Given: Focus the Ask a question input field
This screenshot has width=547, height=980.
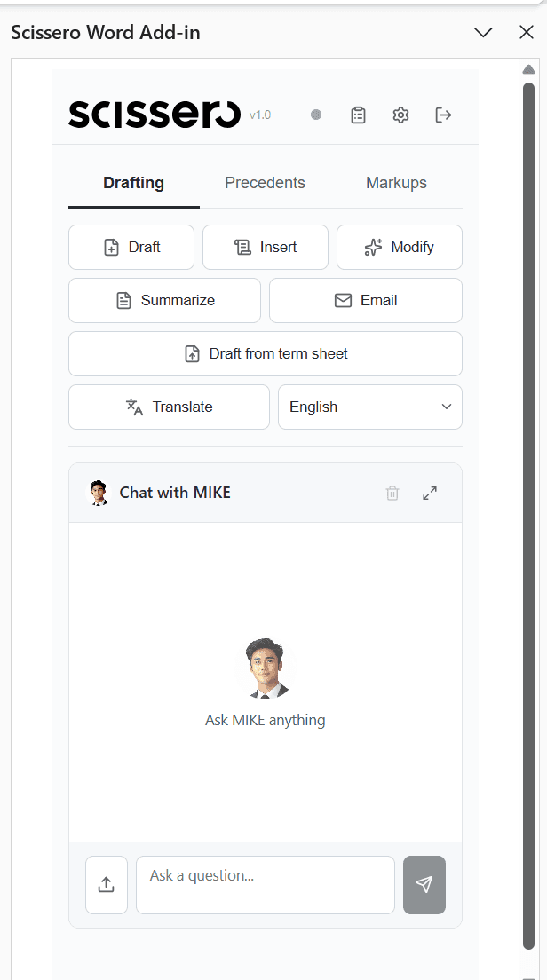Looking at the screenshot, I should tap(266, 885).
